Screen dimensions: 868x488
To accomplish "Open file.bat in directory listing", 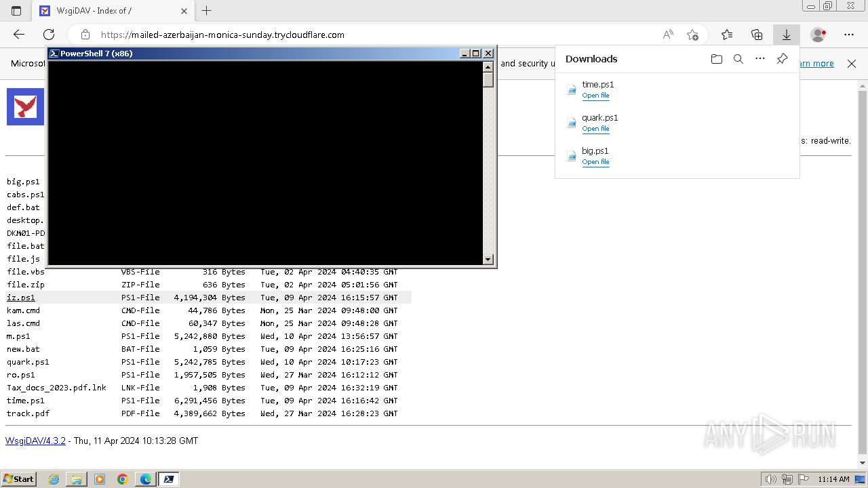I will [26, 246].
